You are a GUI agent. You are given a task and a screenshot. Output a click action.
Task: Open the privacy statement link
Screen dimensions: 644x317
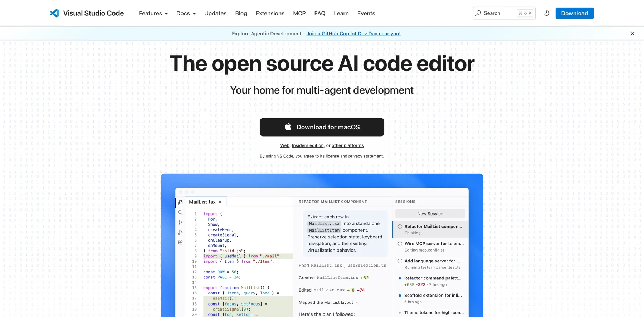pyautogui.click(x=366, y=156)
